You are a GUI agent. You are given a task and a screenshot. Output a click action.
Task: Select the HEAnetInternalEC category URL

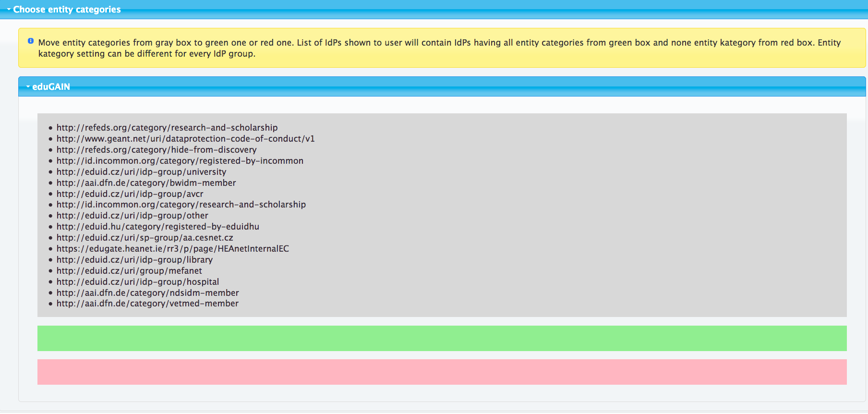point(172,249)
